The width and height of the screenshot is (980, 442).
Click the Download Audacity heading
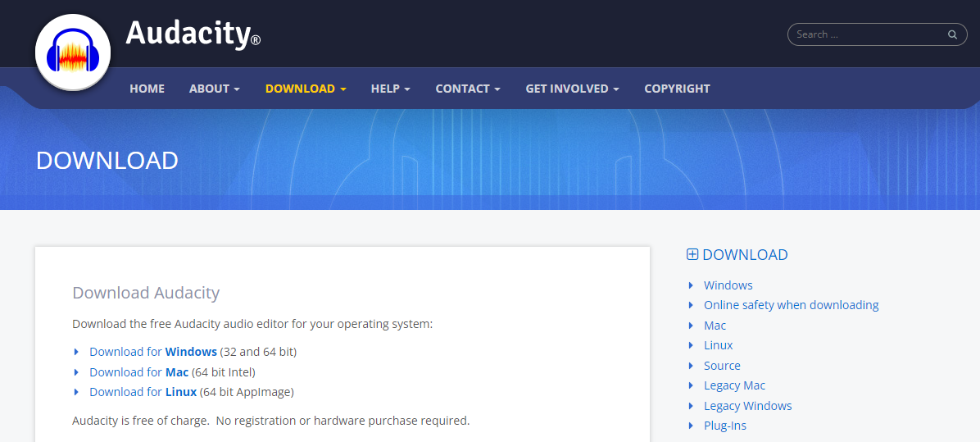click(146, 293)
